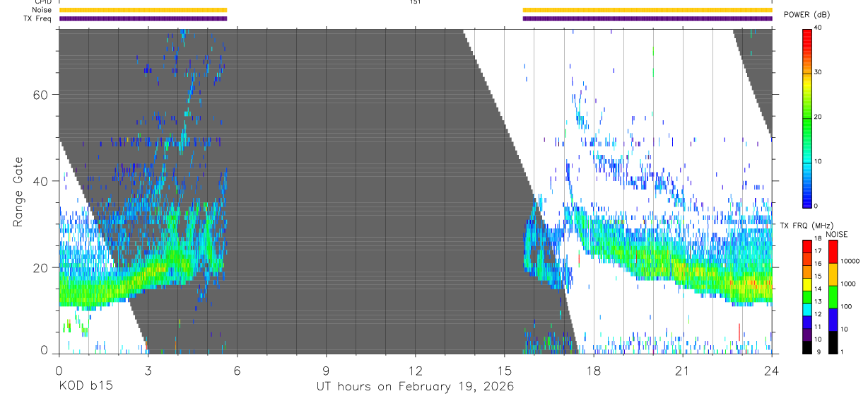Click the '30' label on the power scale
868x401 pixels.
tap(819, 73)
